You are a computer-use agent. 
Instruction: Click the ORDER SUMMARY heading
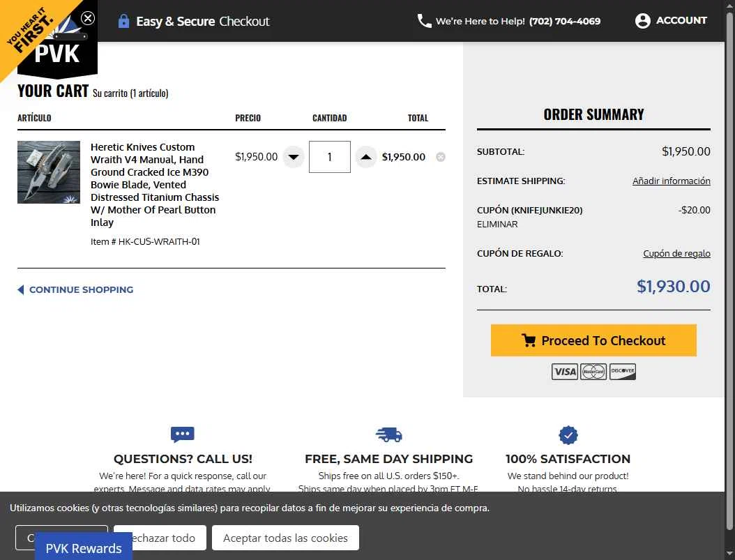tap(593, 114)
